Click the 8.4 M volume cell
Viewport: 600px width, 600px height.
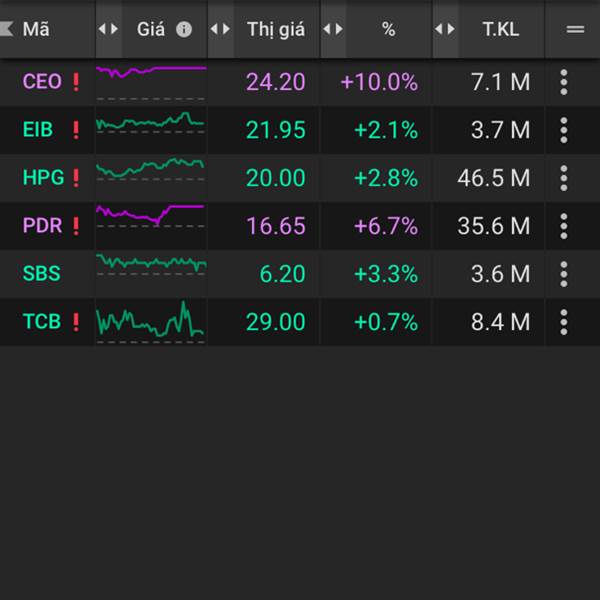click(501, 322)
